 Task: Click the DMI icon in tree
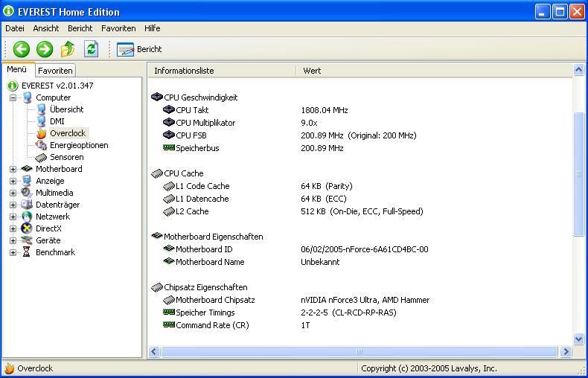(x=41, y=121)
